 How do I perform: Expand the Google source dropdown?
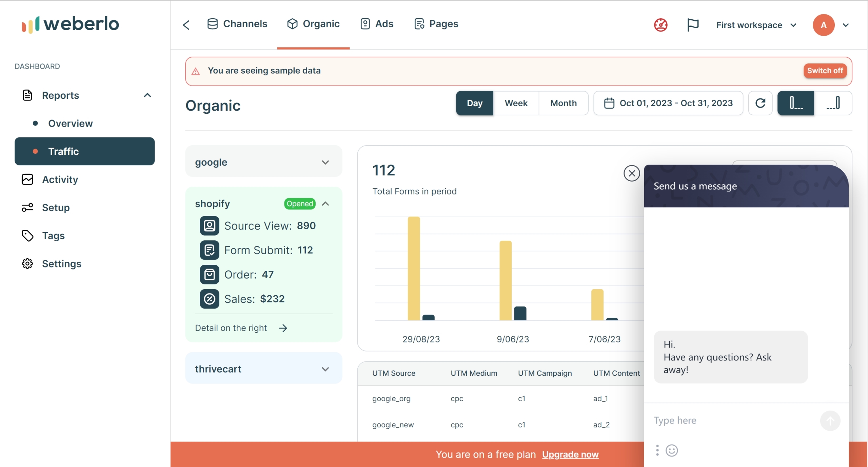[x=325, y=162]
